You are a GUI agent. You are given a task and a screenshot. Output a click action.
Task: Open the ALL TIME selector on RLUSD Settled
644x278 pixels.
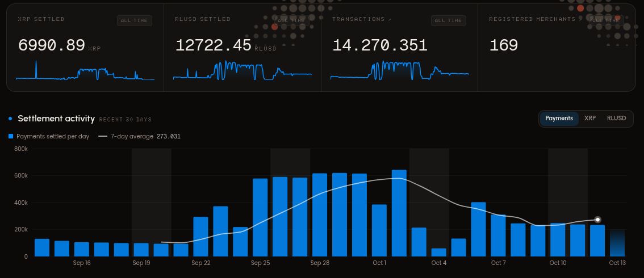pyautogui.click(x=291, y=20)
